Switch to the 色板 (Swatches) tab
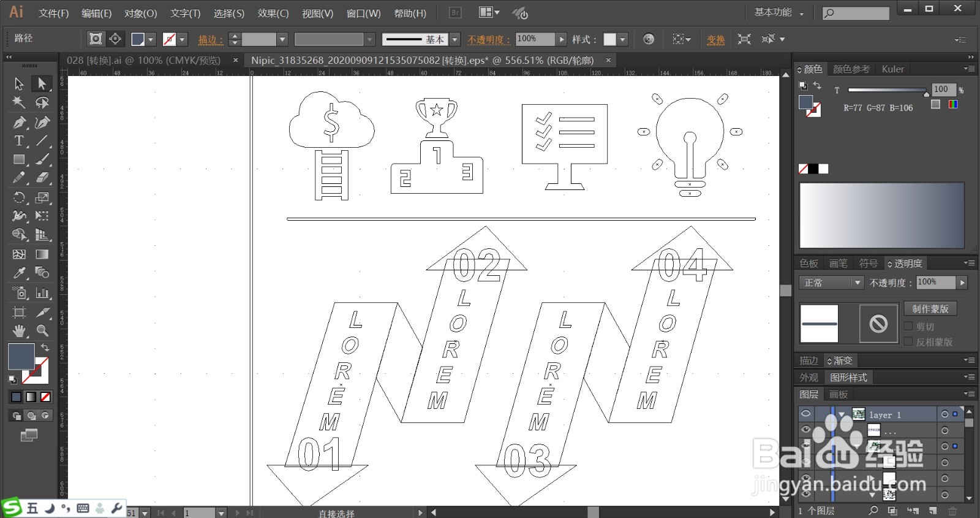The width and height of the screenshot is (980, 518). pyautogui.click(x=809, y=263)
